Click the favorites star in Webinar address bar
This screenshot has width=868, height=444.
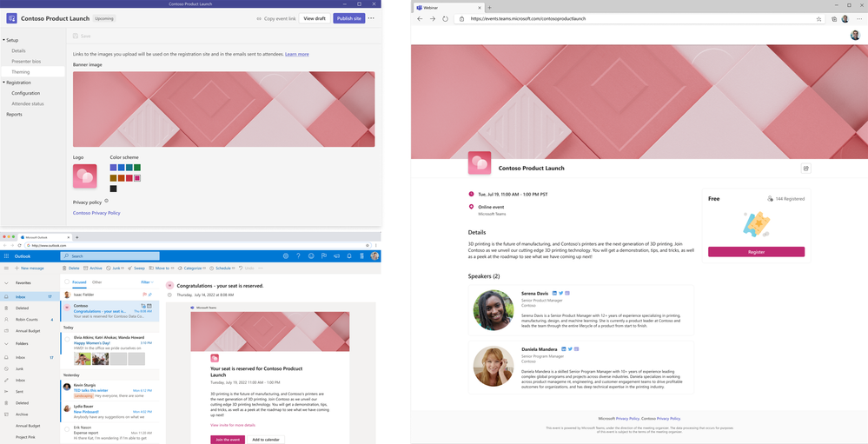point(818,19)
